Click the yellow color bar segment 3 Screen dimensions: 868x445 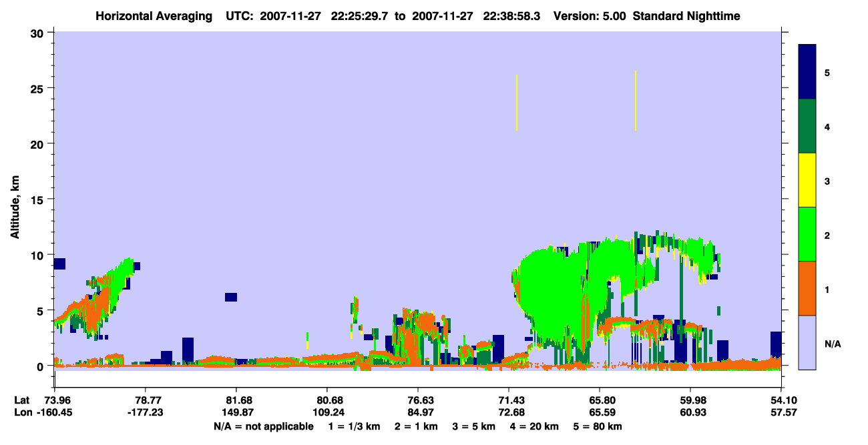point(807,180)
